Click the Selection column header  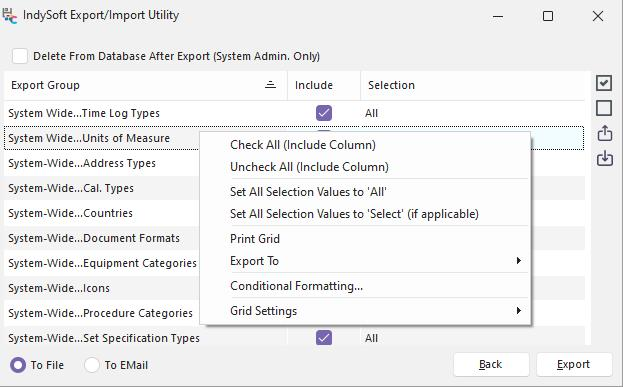[x=473, y=85]
